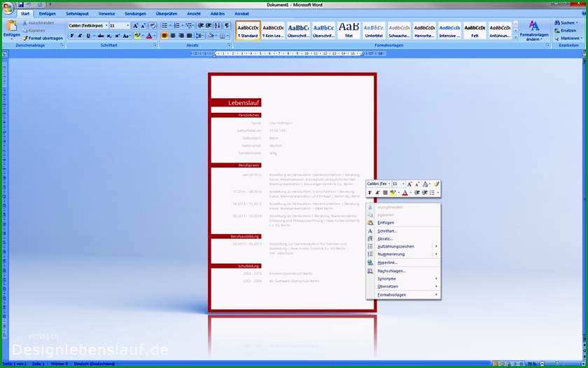Center text in ribbon
588x368 pixels.
173,36
